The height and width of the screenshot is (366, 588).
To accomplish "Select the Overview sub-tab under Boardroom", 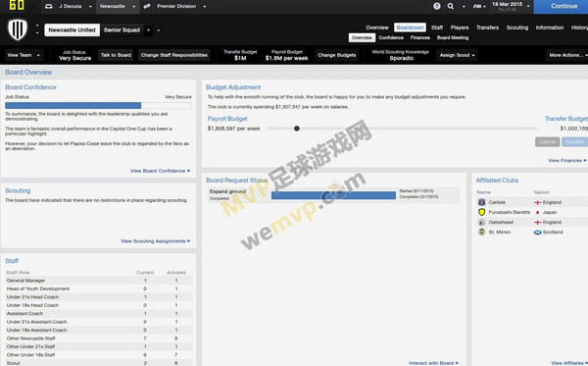I will (362, 37).
